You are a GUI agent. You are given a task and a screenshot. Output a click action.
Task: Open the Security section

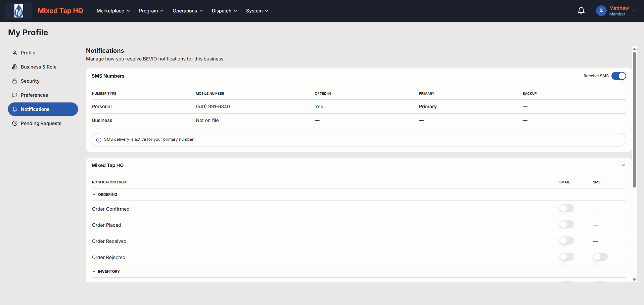[x=43, y=81]
